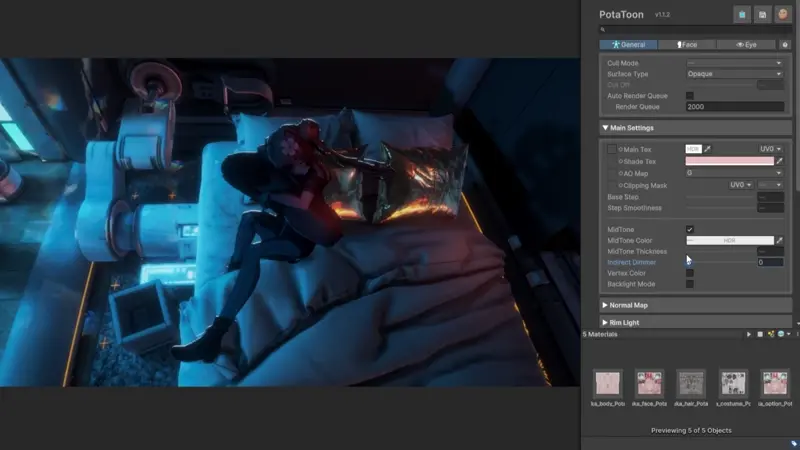The width and height of the screenshot is (800, 450).
Task: Click the Shade Tex object picker circle
Action: click(x=620, y=161)
